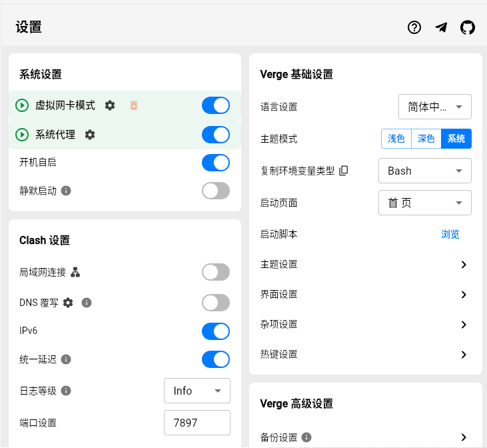
Task: Select the 系统 theme mode
Action: [x=456, y=139]
